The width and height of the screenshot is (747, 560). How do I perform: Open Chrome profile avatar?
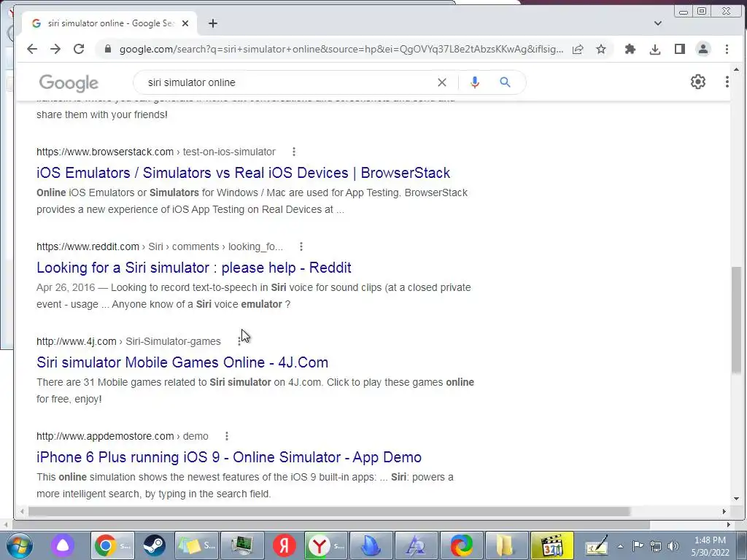(x=703, y=49)
